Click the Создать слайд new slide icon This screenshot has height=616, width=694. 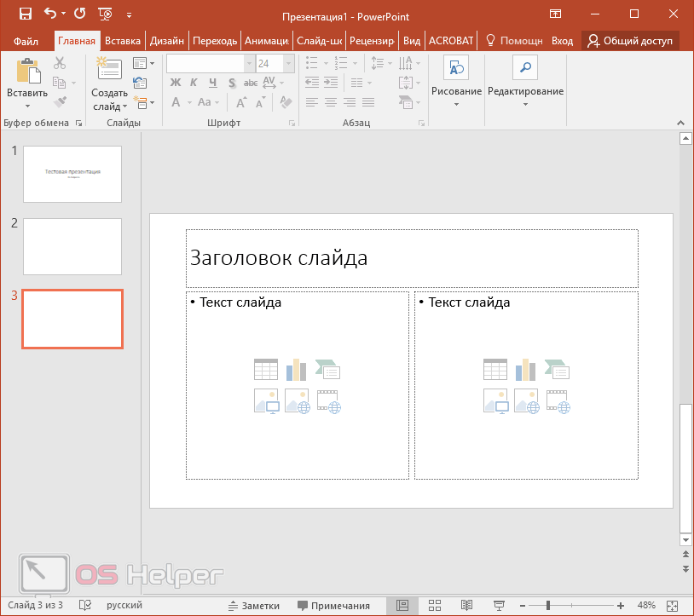[x=109, y=68]
